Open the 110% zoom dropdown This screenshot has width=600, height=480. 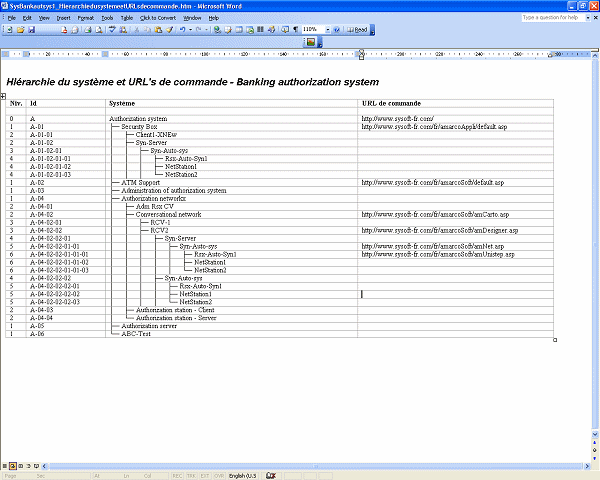328,29
